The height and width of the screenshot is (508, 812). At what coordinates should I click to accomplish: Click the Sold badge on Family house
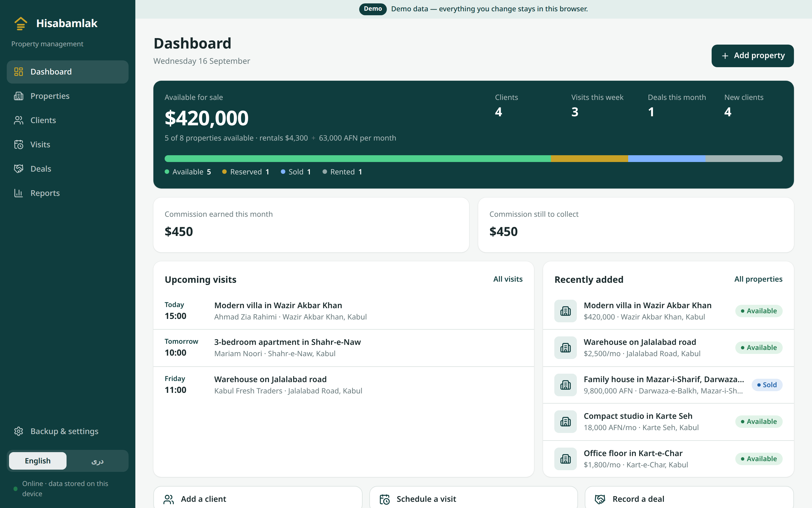coord(767,385)
